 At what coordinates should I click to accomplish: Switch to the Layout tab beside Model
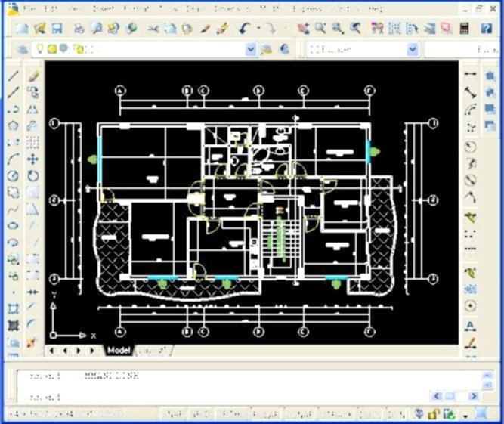153,351
